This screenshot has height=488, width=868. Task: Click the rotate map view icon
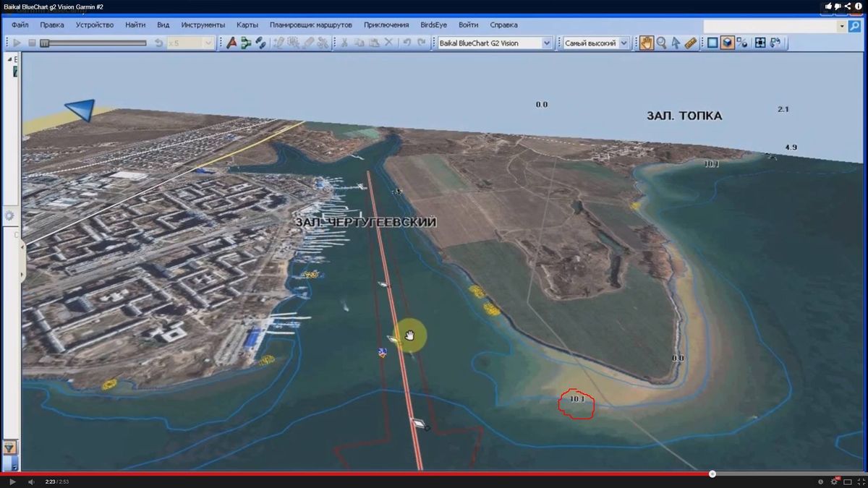coord(775,43)
